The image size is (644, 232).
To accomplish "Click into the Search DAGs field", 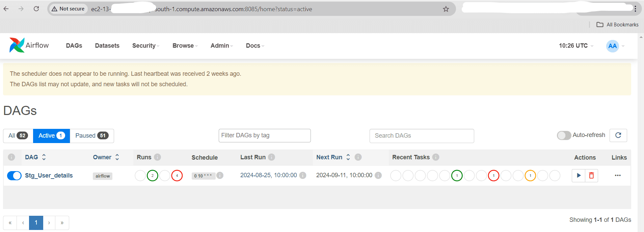I will point(422,136).
